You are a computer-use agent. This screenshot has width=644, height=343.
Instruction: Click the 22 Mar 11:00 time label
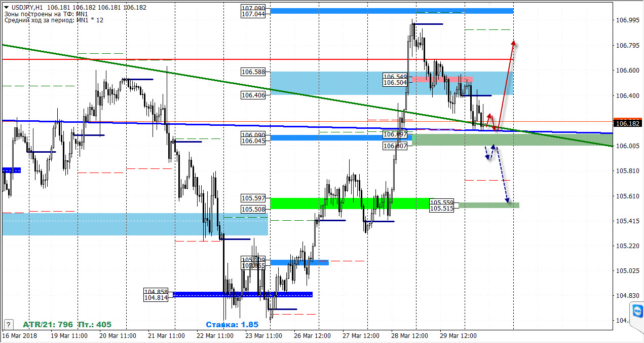click(215, 336)
